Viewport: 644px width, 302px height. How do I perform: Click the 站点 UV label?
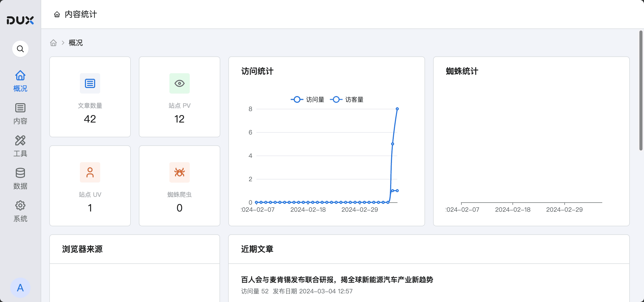pyautogui.click(x=90, y=195)
